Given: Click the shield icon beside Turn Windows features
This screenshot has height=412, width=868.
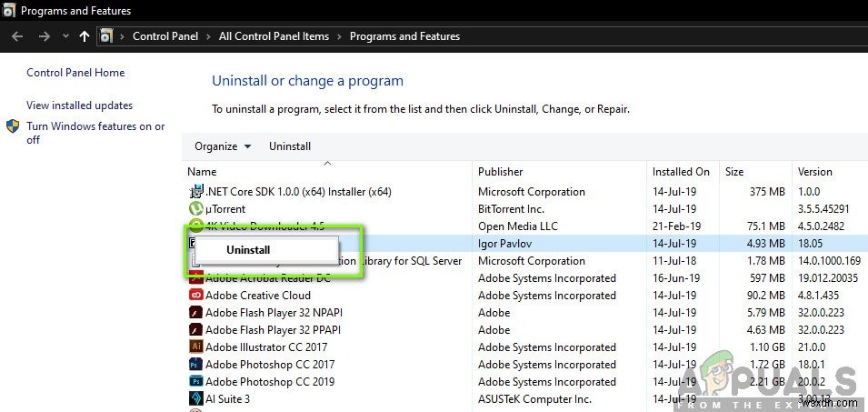Looking at the screenshot, I should (x=13, y=127).
